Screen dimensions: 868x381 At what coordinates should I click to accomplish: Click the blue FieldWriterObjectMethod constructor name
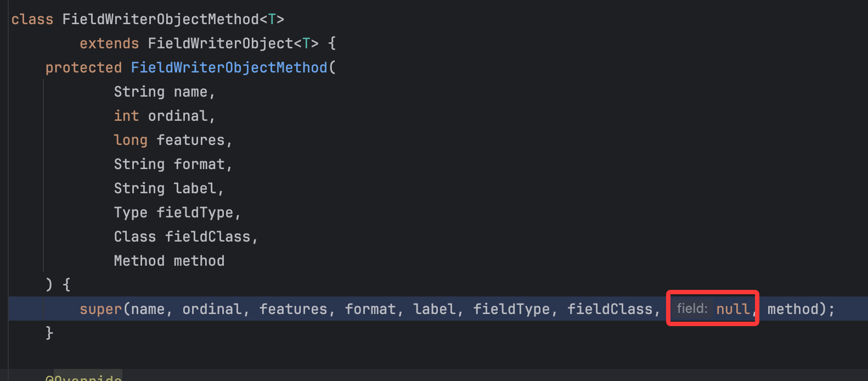229,68
